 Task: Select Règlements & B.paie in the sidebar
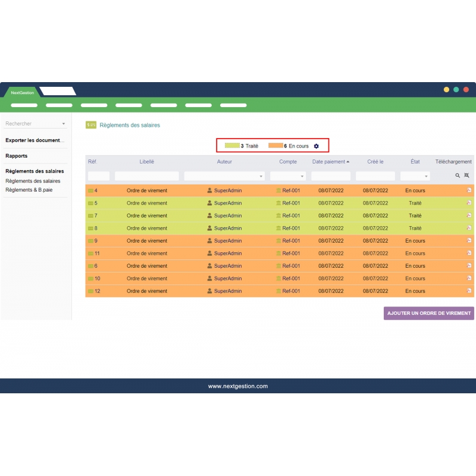[x=29, y=190]
